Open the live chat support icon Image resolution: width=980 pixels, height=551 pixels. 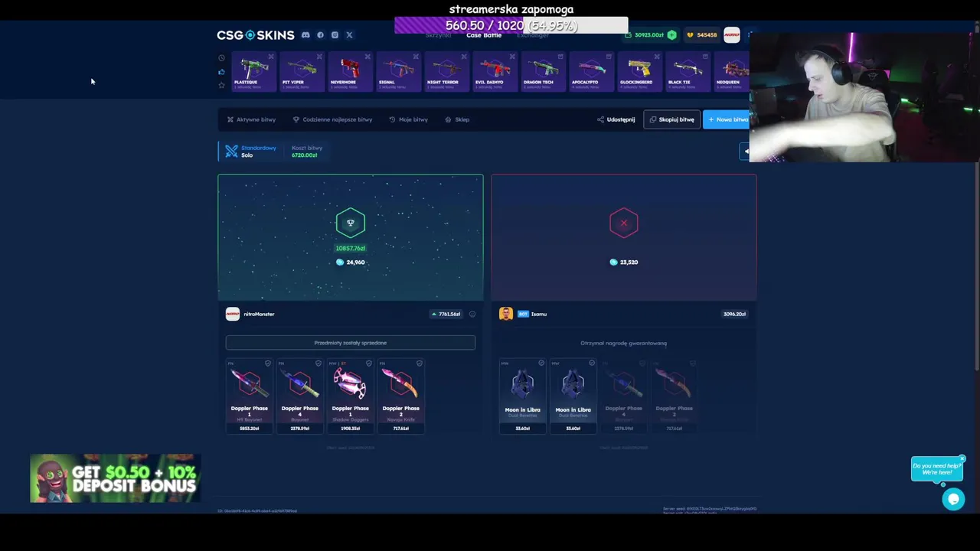coord(953,500)
